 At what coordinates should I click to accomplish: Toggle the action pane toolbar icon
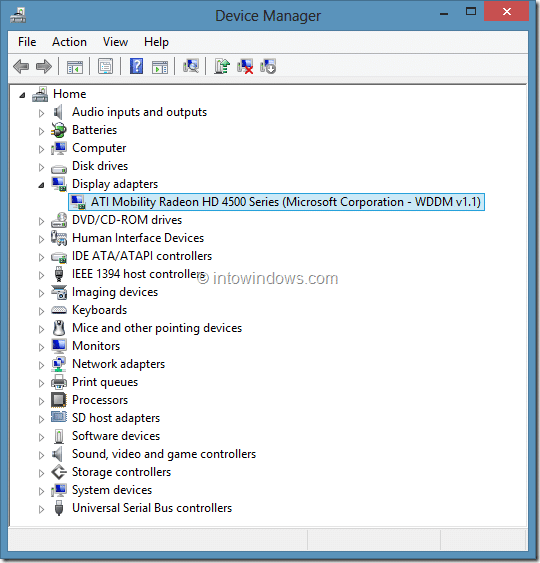click(160, 67)
